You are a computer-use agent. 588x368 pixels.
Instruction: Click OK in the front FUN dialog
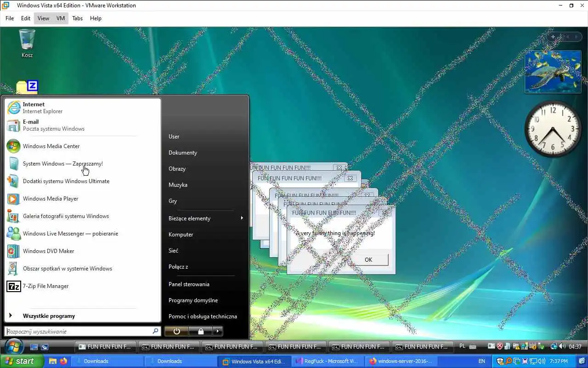pyautogui.click(x=368, y=260)
